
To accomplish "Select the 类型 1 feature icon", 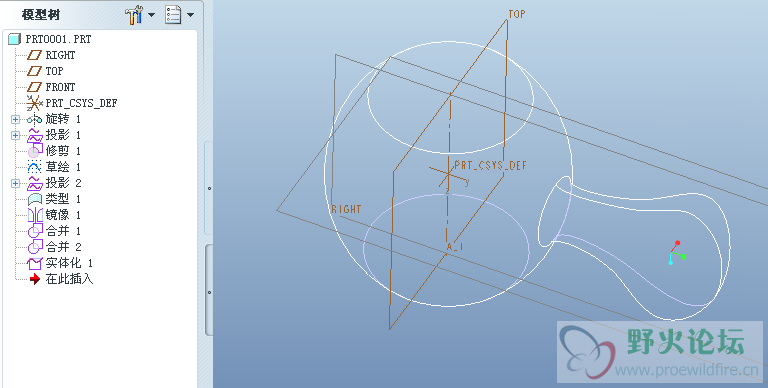I will pos(34,199).
